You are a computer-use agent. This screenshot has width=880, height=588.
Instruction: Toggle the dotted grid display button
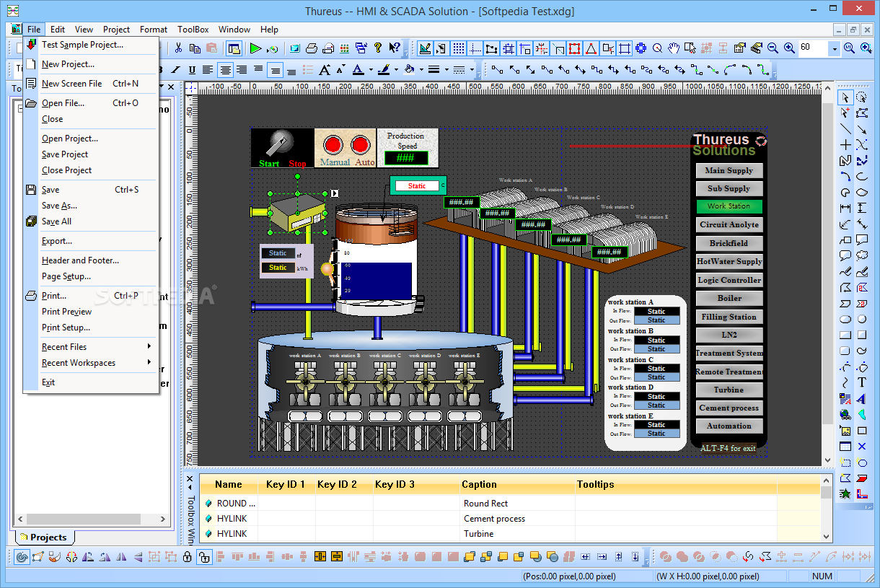point(458,48)
